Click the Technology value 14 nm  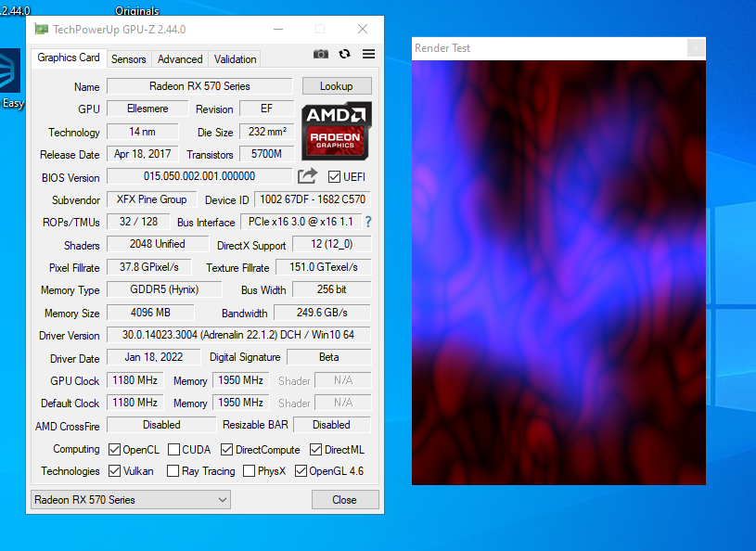coord(142,132)
